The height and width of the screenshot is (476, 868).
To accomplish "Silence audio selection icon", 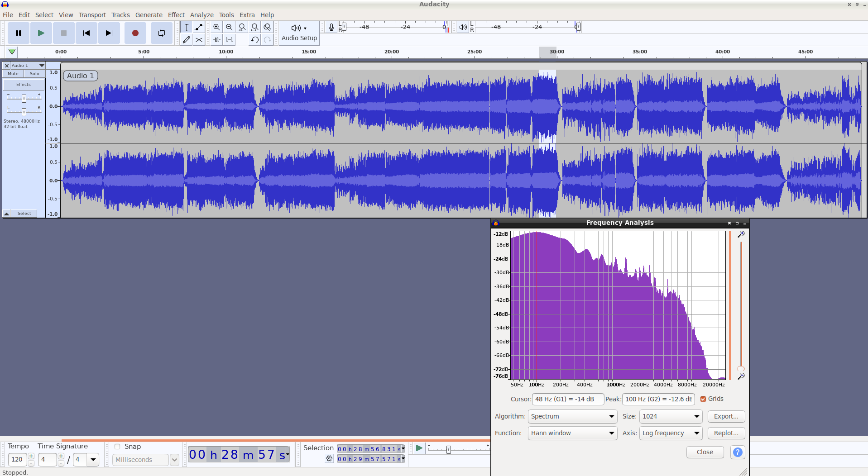I will [230, 40].
